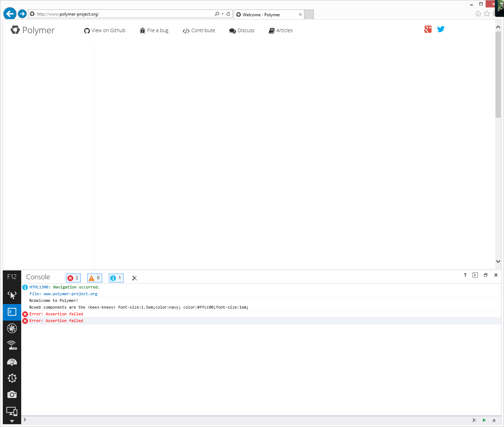Expand more tools arrow below Emulation

click(x=12, y=421)
